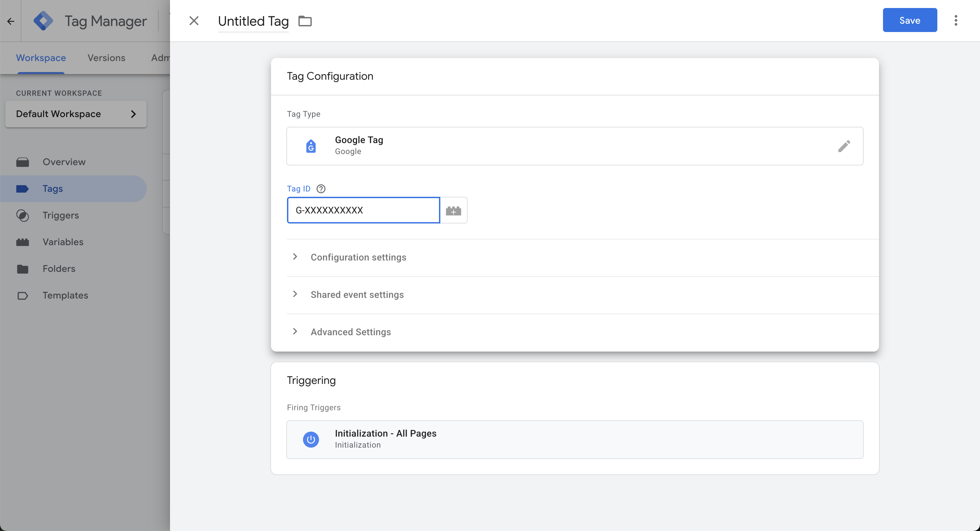Click the Tag Configuration heading
Image resolution: width=980 pixels, height=531 pixels.
(x=330, y=76)
